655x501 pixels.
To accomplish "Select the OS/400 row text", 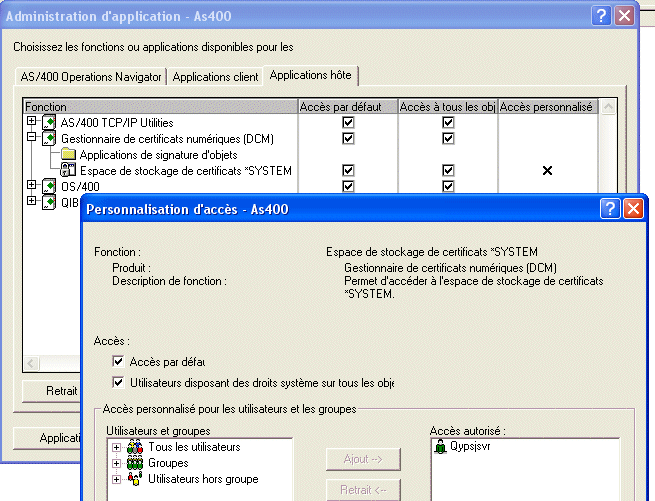I will 80,187.
